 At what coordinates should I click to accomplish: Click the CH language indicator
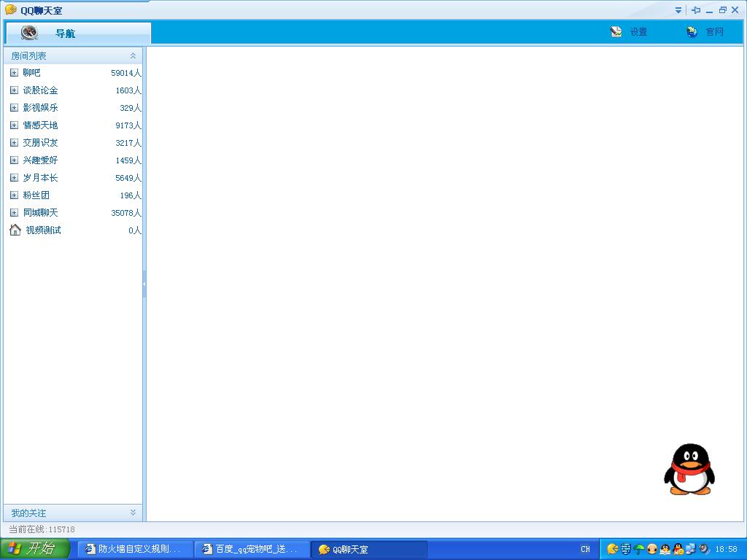point(585,549)
